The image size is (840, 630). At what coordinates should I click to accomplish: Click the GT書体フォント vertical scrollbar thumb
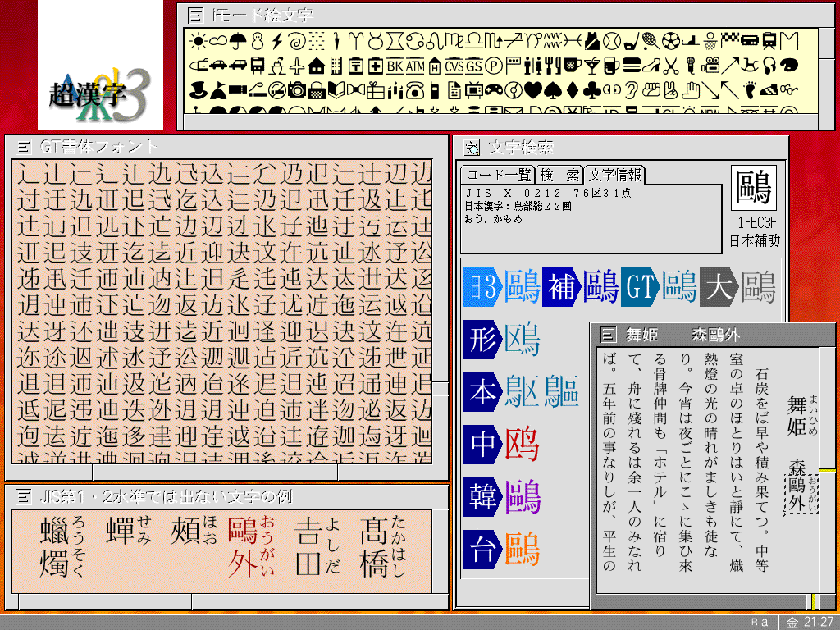pos(441,388)
